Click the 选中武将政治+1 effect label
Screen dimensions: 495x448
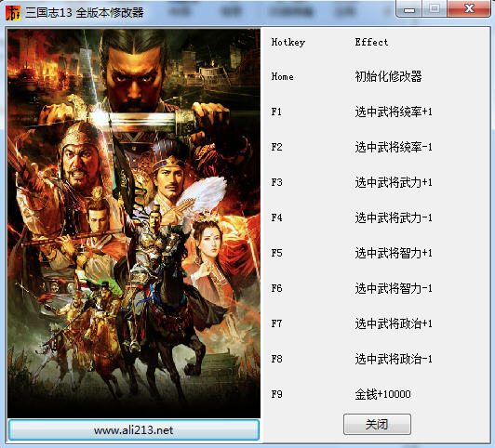(394, 323)
